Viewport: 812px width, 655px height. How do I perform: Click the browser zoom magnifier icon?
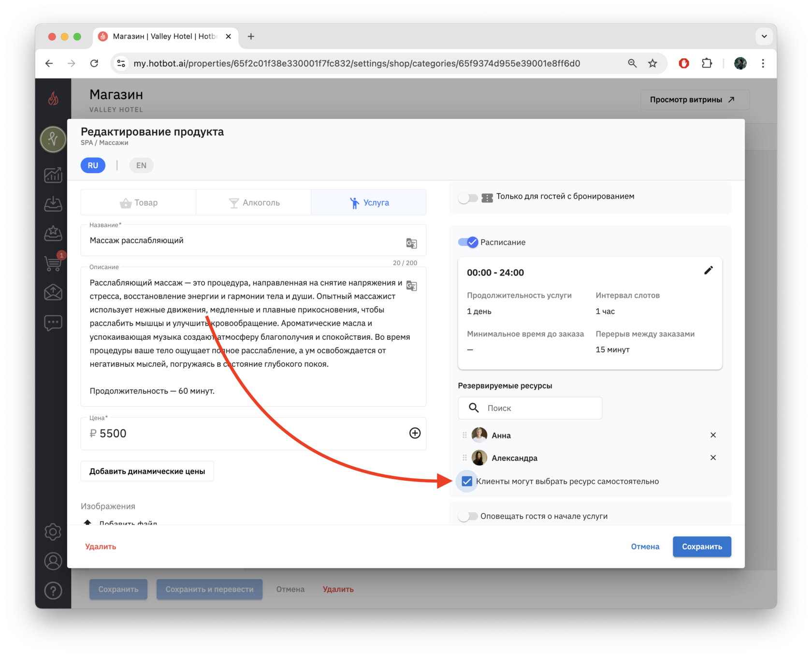coord(632,63)
